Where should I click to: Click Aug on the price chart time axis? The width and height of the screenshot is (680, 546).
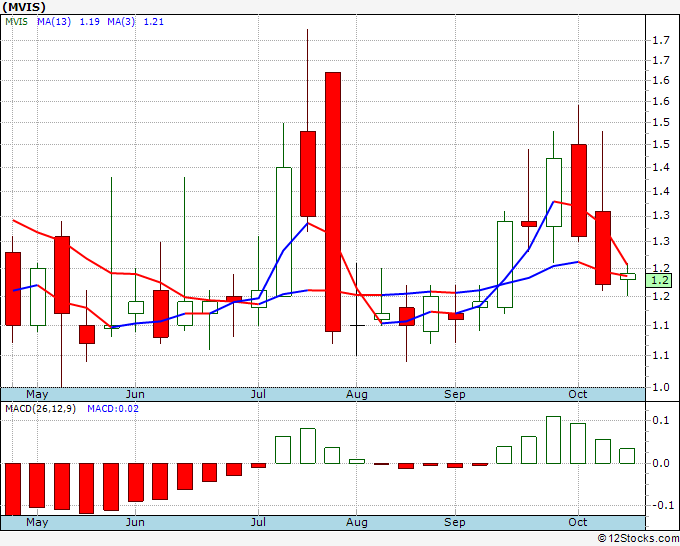[x=356, y=394]
